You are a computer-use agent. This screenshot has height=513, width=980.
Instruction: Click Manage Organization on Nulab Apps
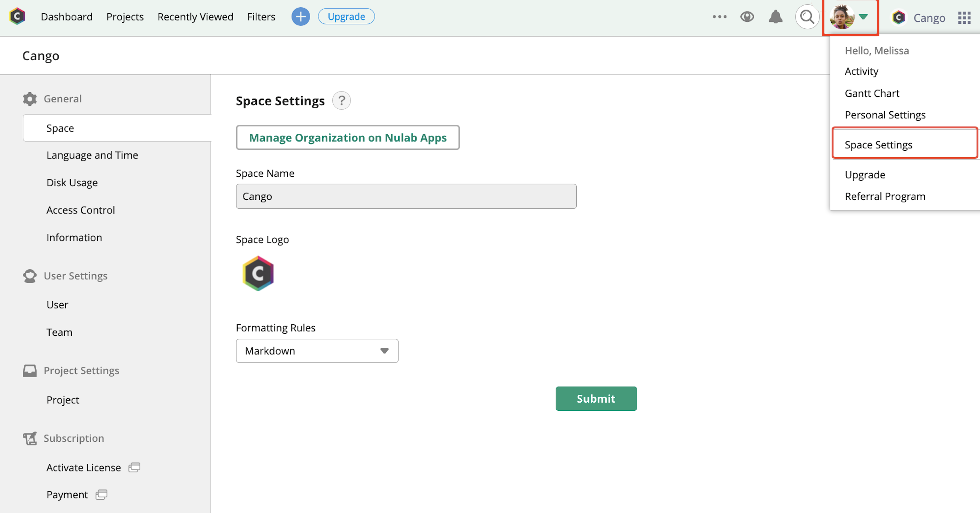pyautogui.click(x=348, y=137)
